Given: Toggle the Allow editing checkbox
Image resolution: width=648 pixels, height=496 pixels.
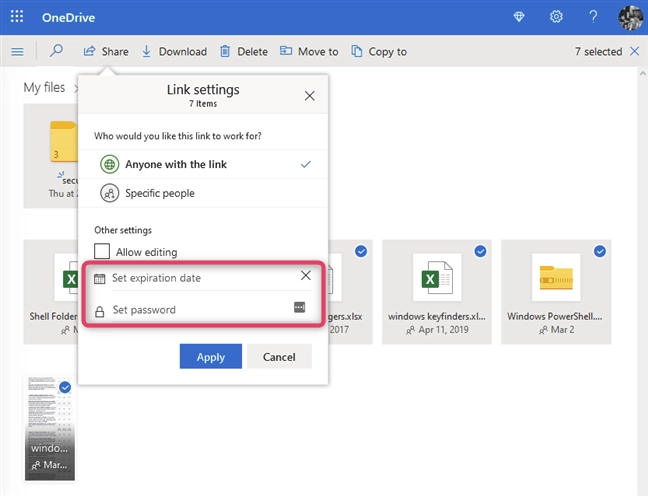Looking at the screenshot, I should click(102, 251).
